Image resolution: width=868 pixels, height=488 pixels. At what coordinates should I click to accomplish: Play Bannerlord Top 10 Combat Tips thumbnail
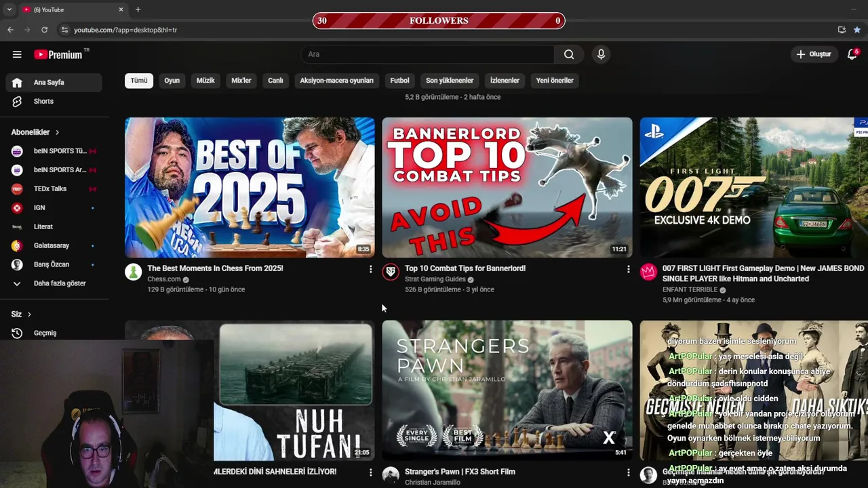click(x=507, y=188)
